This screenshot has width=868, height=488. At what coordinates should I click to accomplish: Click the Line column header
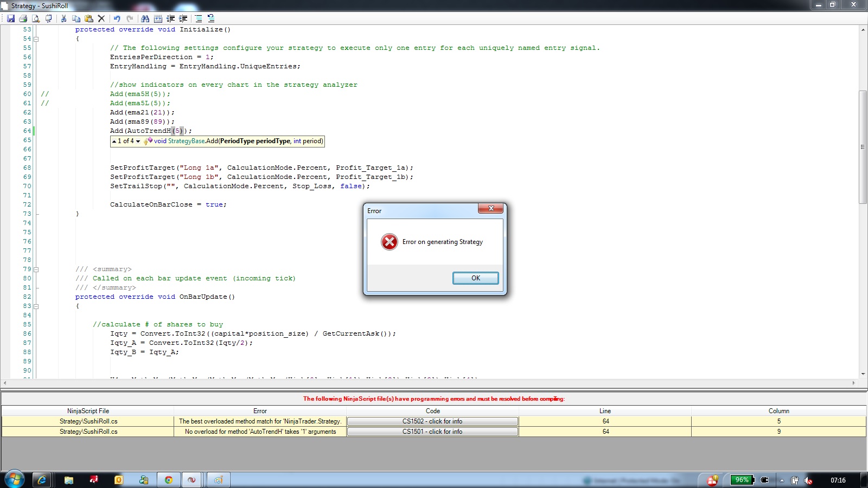coord(605,411)
